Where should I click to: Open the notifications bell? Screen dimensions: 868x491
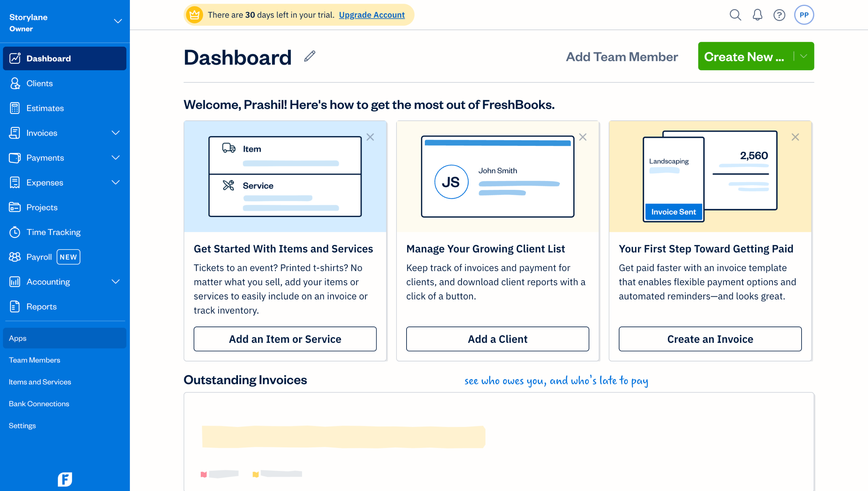pos(757,15)
